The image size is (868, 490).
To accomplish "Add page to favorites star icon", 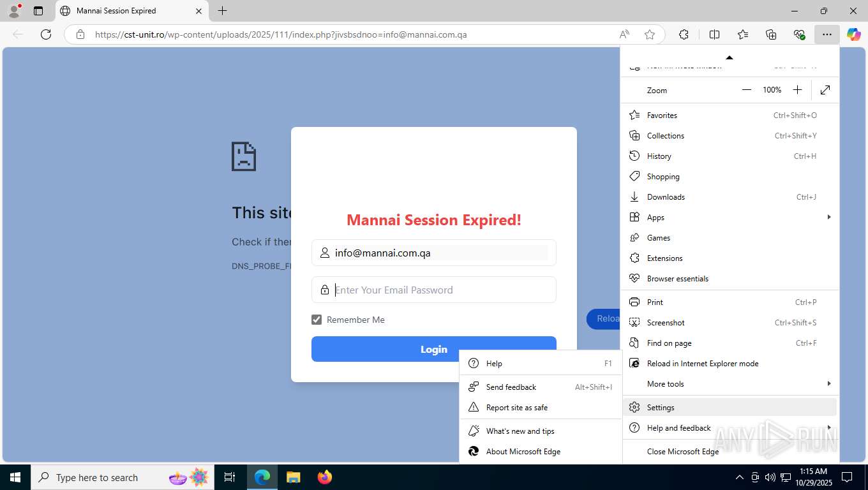I will click(x=650, y=34).
